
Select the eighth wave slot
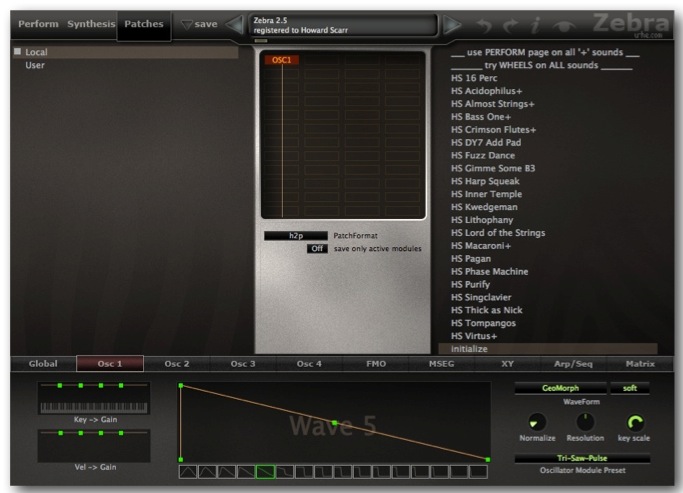pyautogui.click(x=323, y=472)
